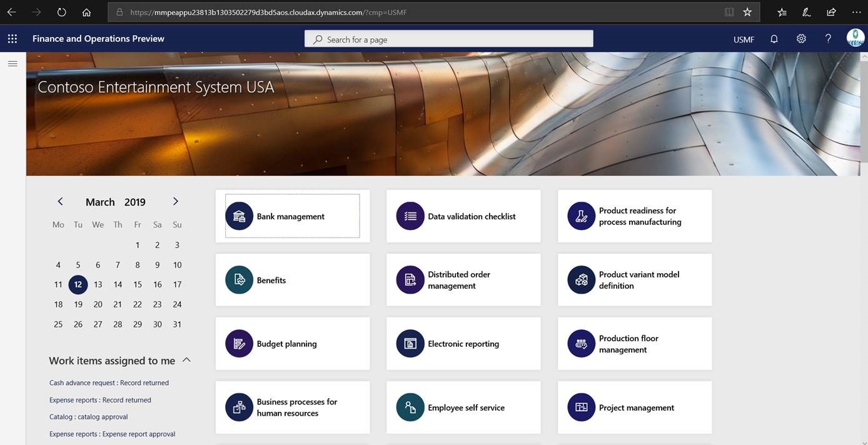Click Contoso Entertainment System USA banner title

[x=156, y=87]
